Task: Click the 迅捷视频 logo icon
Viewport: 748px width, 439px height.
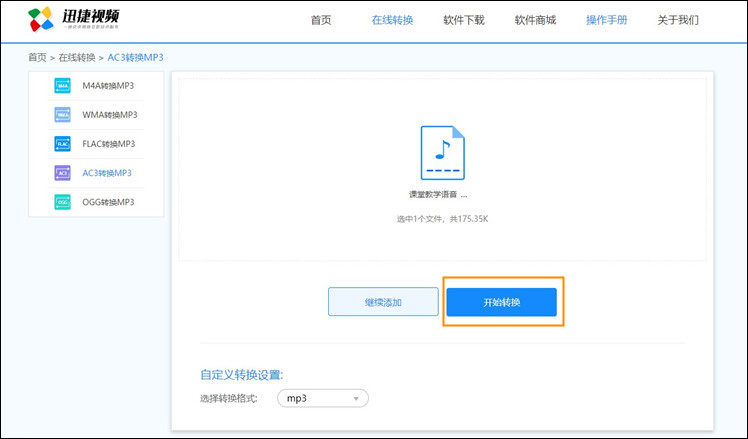Action: [x=41, y=19]
